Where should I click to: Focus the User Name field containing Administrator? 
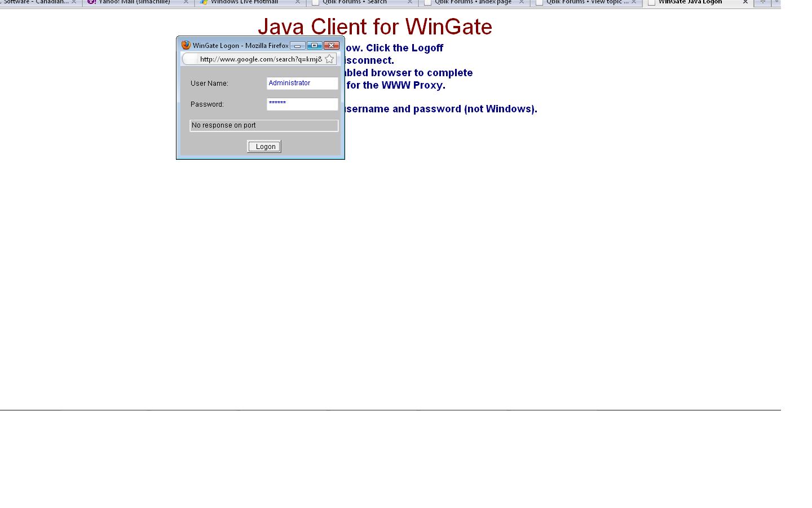tap(302, 83)
